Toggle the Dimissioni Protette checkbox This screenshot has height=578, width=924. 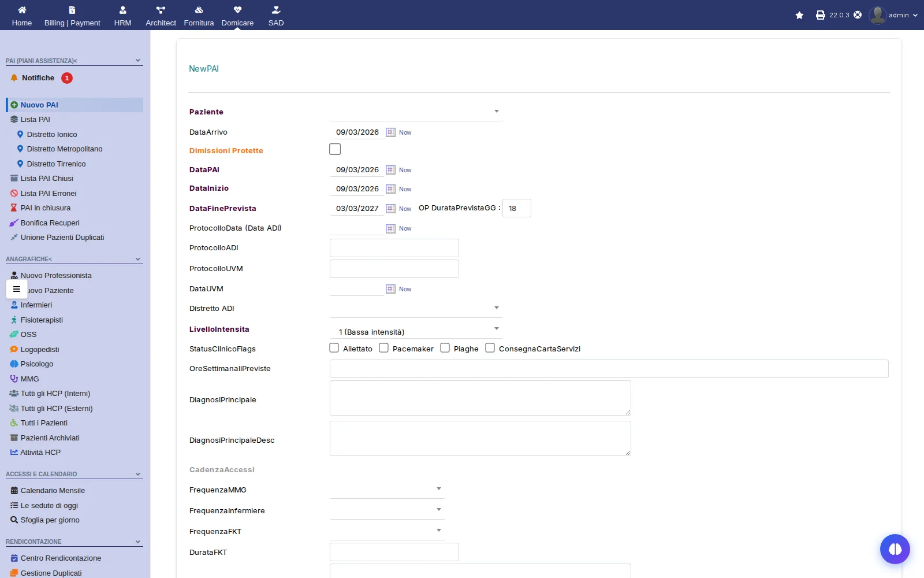tap(335, 149)
